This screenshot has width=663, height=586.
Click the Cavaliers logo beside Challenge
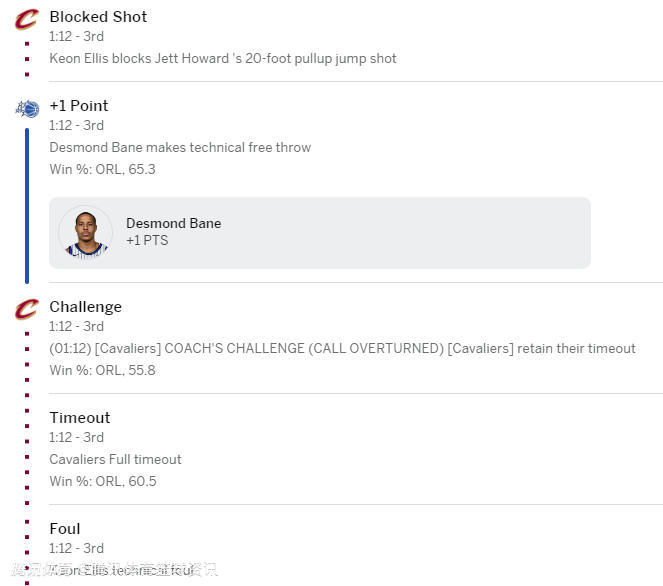coord(27,309)
